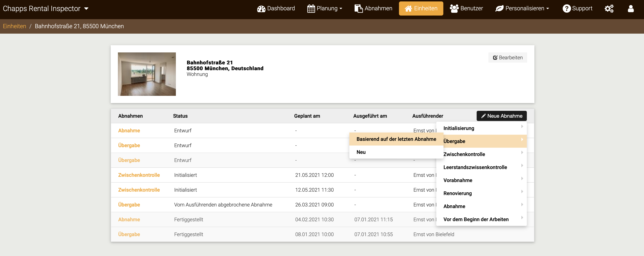The width and height of the screenshot is (644, 256).
Task: Open the Zwischenkontrolle planned 21.05.2021
Action: [139, 175]
